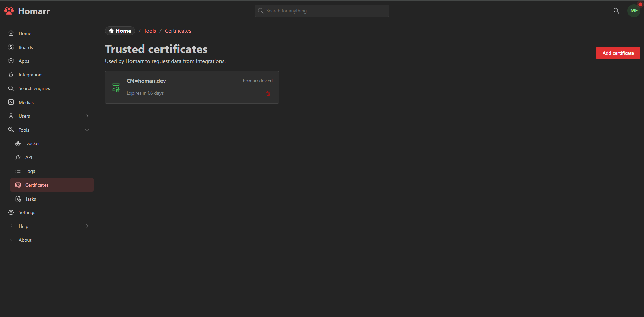Open API under the Tools menu
This screenshot has width=644, height=317.
29,157
